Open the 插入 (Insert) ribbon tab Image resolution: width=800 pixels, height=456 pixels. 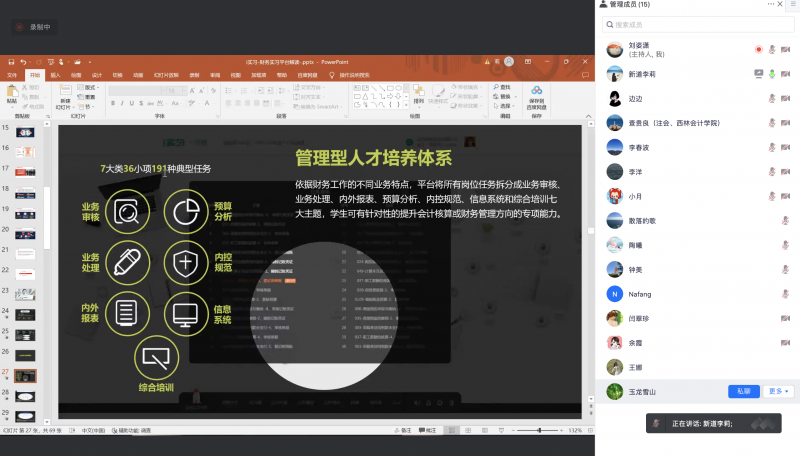55,74
